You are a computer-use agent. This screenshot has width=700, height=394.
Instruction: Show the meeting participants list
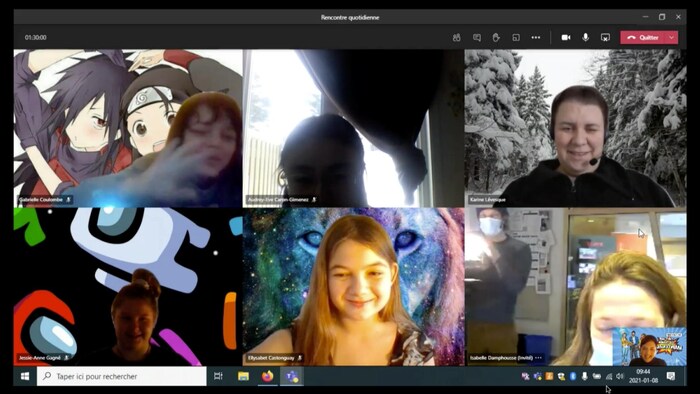456,37
